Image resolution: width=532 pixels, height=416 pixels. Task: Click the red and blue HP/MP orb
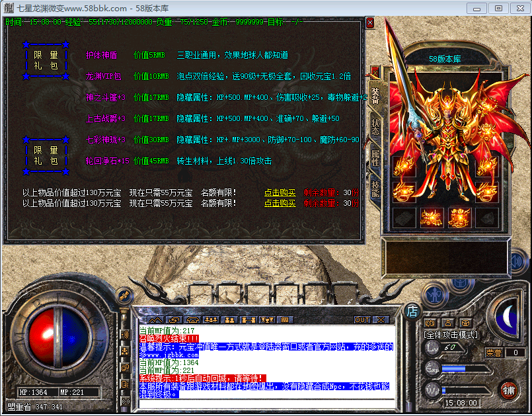point(58,337)
